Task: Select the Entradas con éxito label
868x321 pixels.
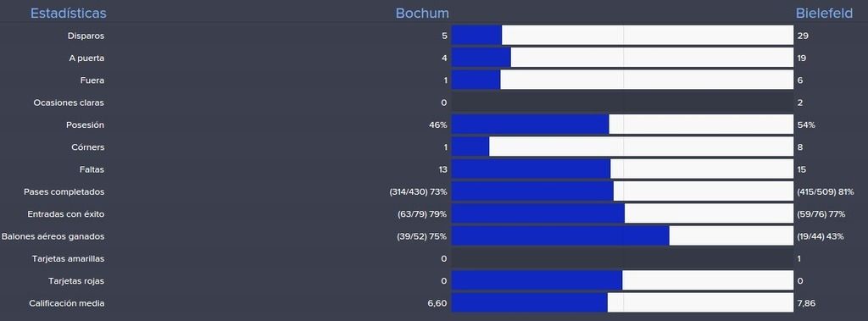Action: coord(66,213)
